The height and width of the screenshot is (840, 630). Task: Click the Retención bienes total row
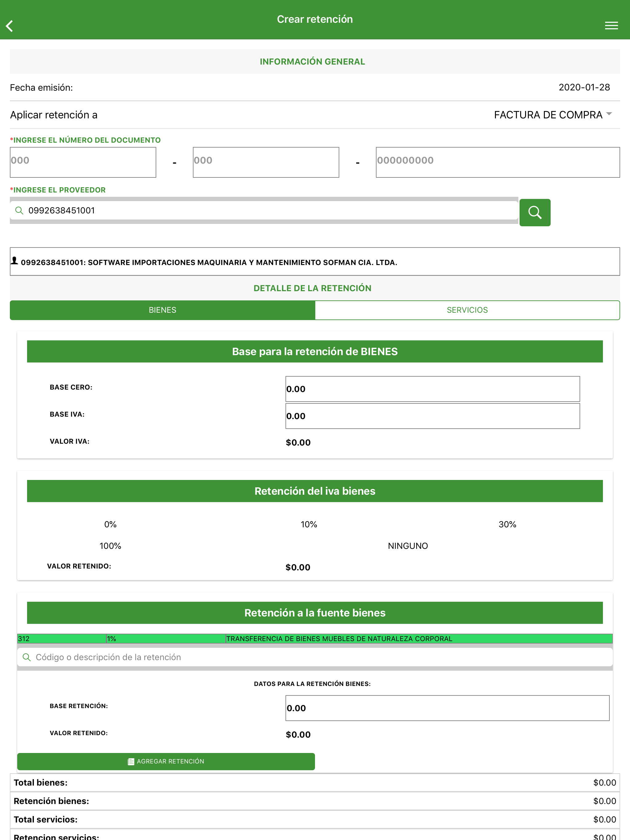tap(315, 801)
